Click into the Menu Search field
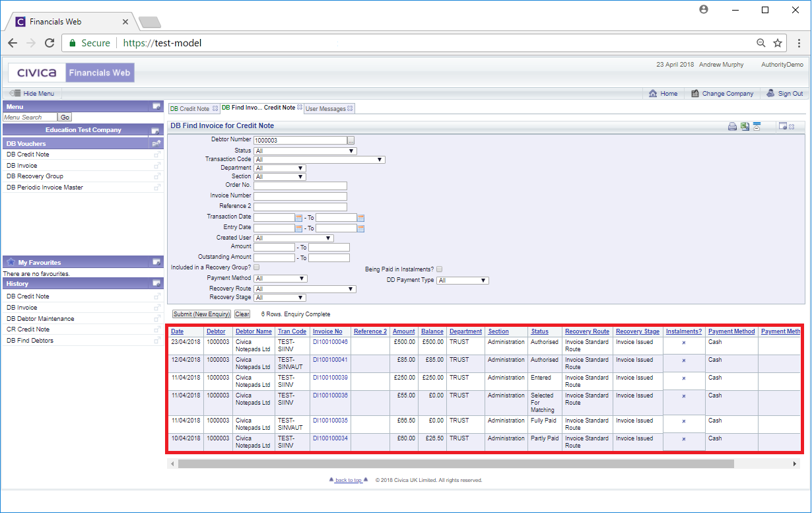 click(x=30, y=118)
